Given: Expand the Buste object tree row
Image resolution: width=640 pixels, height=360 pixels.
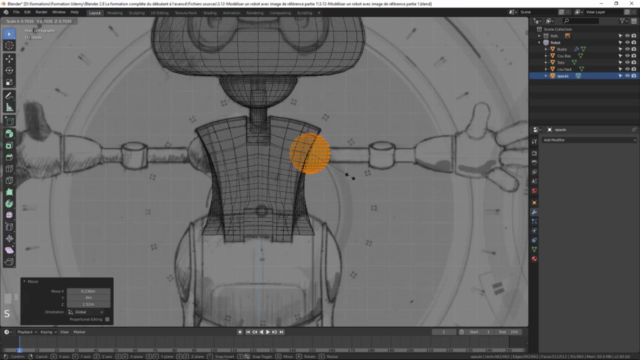Looking at the screenshot, I should click(x=546, y=49).
